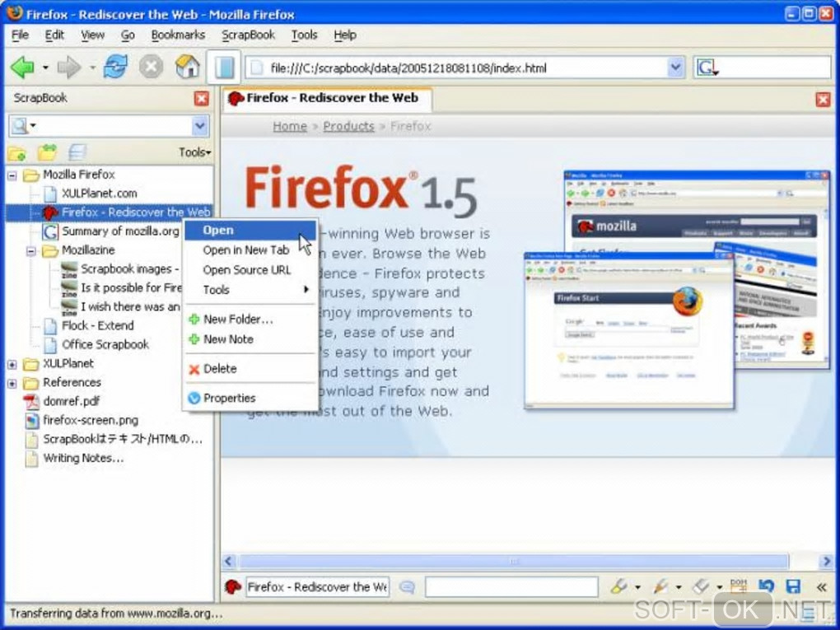Select the XULPlanet.com tree item
The image size is (840, 630).
[x=99, y=194]
